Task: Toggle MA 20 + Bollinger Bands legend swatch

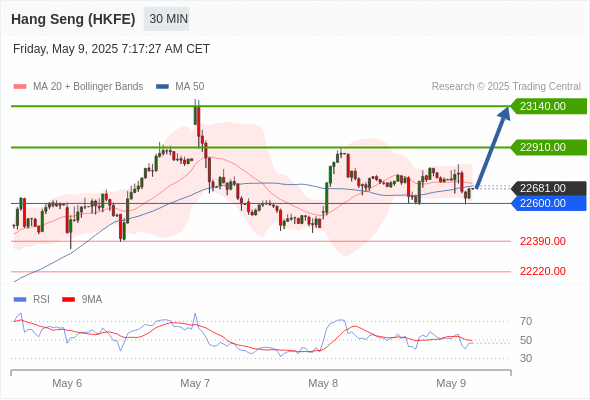Action: click(20, 87)
